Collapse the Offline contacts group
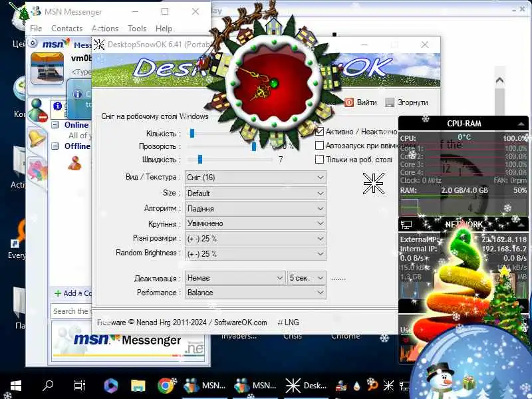The height and width of the screenshot is (399, 532). (x=55, y=146)
